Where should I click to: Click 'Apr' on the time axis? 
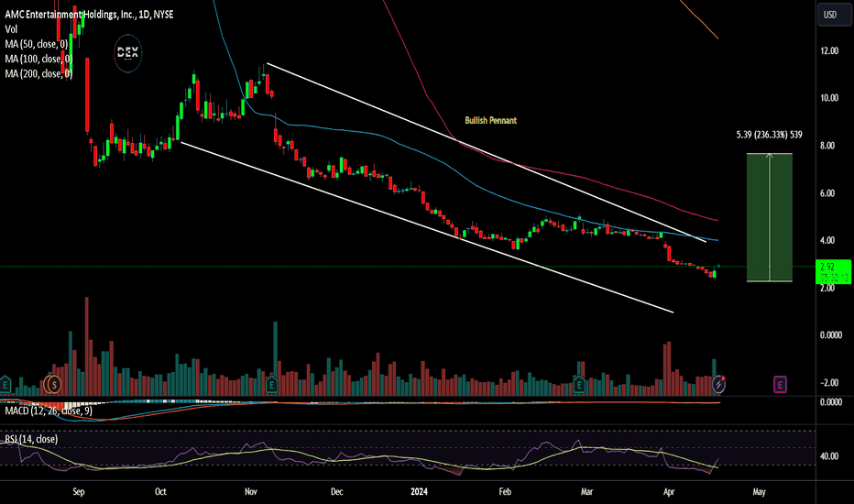669,491
